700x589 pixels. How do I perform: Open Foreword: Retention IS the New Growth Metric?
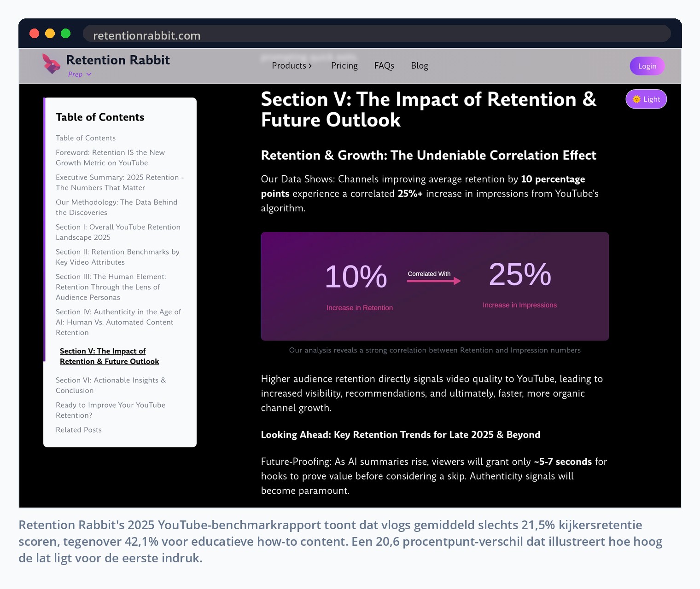(110, 157)
